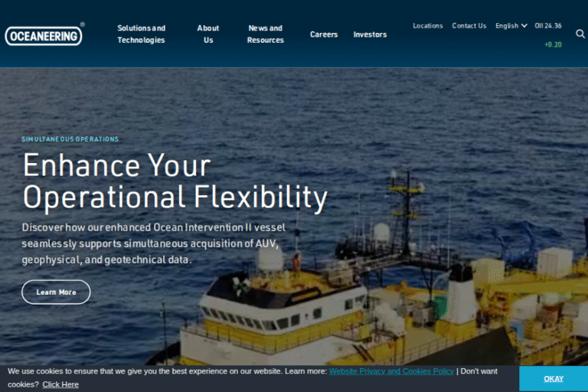The height and width of the screenshot is (392, 588).
Task: Click the Ocean Intervention II description text
Action: pyautogui.click(x=149, y=243)
